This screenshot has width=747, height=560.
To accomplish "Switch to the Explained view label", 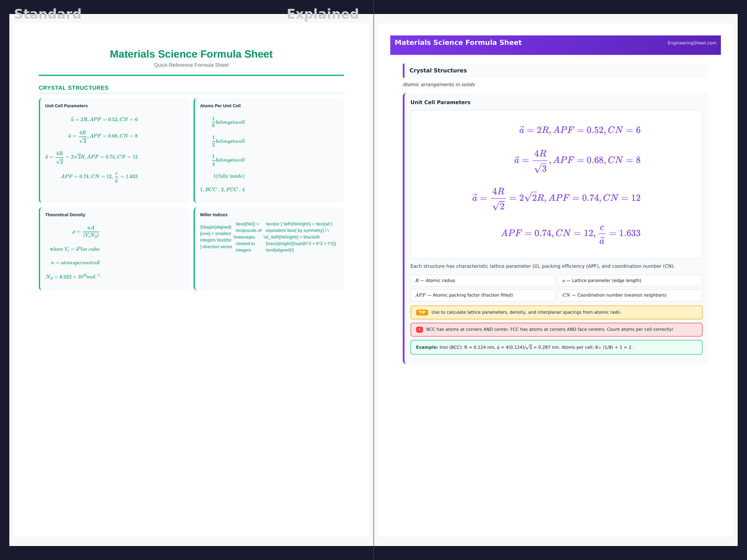I will (323, 14).
